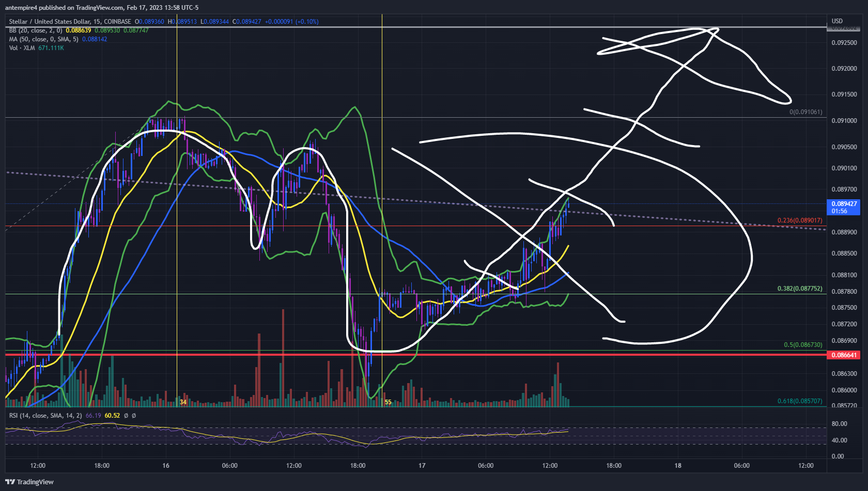
Task: Click the 0.087200 price axis label
Action: click(844, 324)
